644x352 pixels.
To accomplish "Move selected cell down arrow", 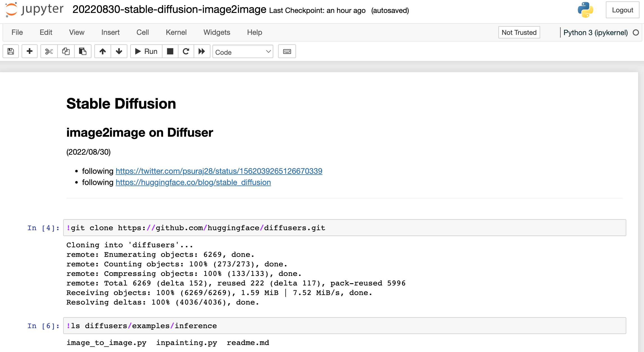I will point(119,51).
